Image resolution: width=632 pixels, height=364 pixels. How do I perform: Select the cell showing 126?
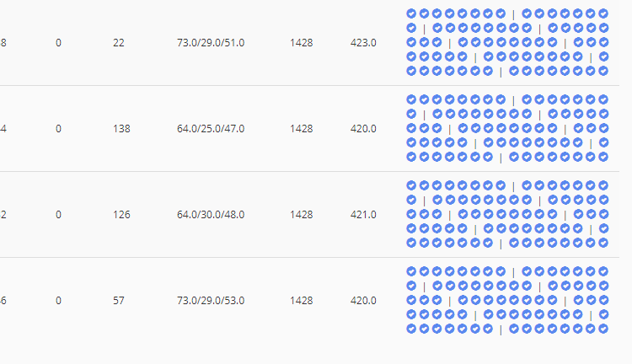point(121,215)
